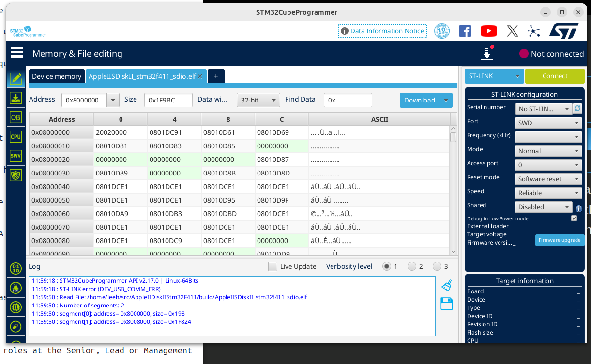The height and width of the screenshot is (364, 591).
Task: Open the 0110 binary sidebar icon
Action: coord(16,268)
